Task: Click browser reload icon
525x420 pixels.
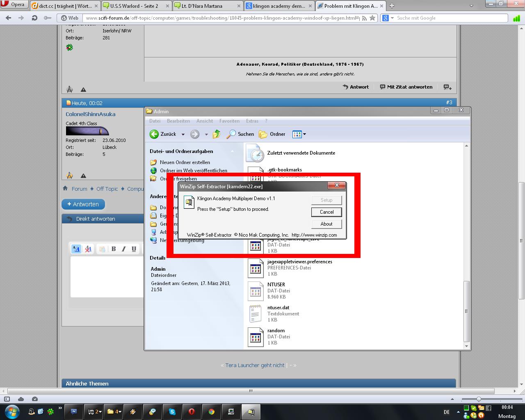Action: 34,18
